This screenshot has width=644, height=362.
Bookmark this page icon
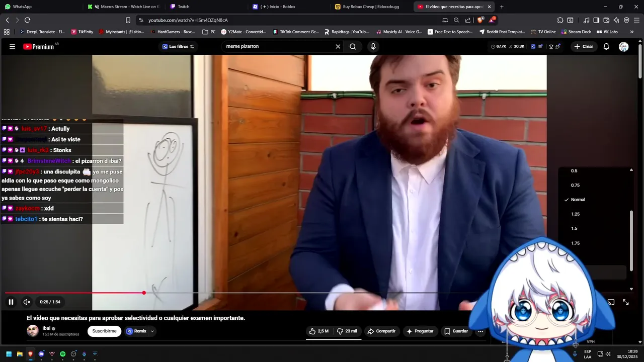tap(128, 20)
